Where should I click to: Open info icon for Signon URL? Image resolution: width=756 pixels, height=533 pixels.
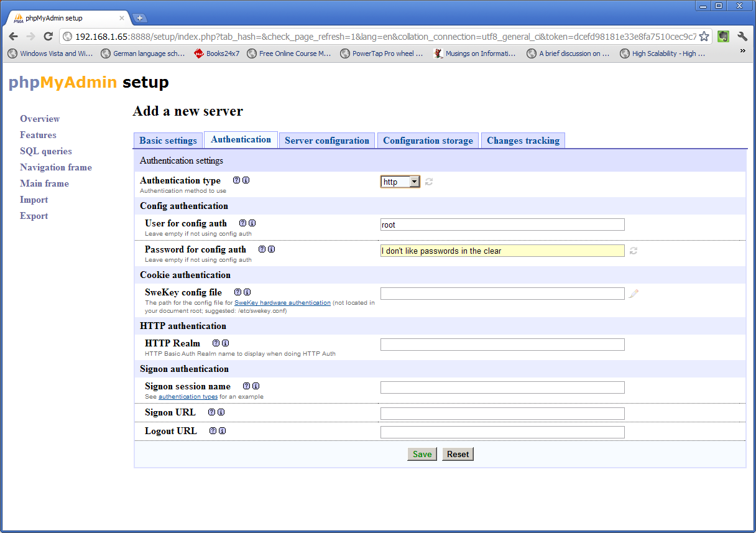point(221,412)
